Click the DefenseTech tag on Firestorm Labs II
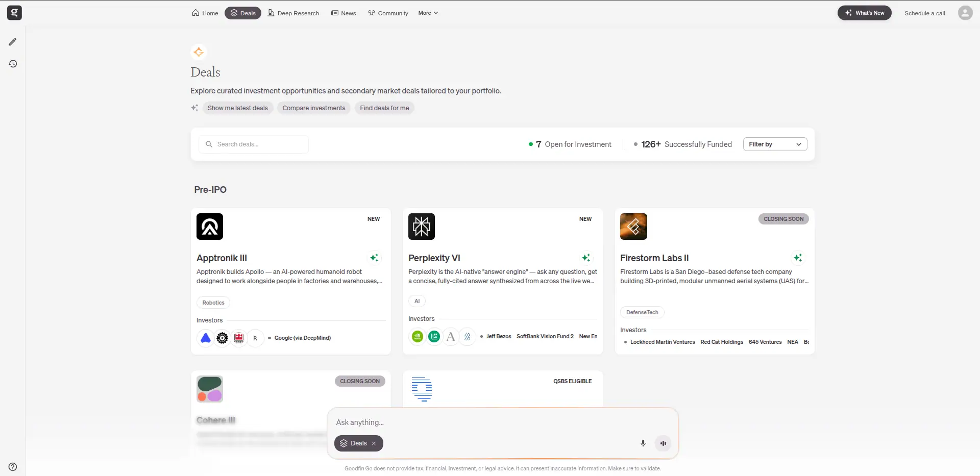This screenshot has width=980, height=476. point(642,312)
